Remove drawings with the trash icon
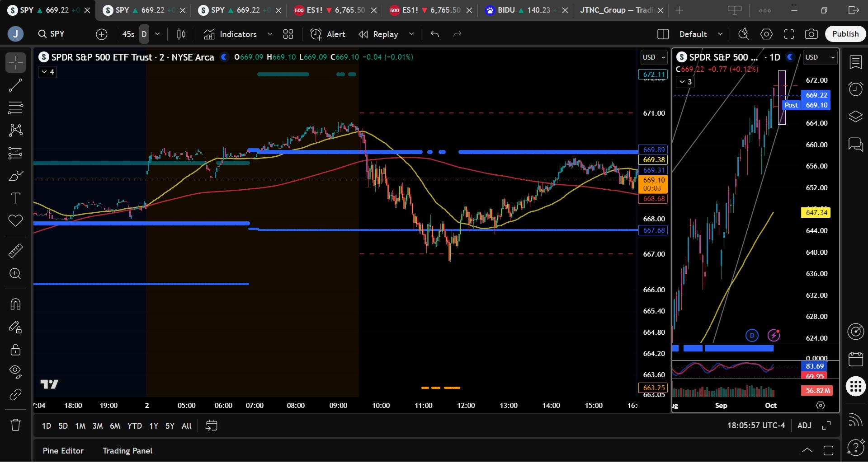Viewport: 868px width, 463px height. coord(15,425)
